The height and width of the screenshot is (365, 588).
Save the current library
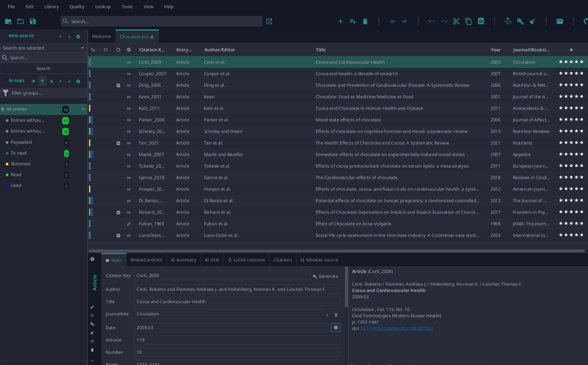33,22
